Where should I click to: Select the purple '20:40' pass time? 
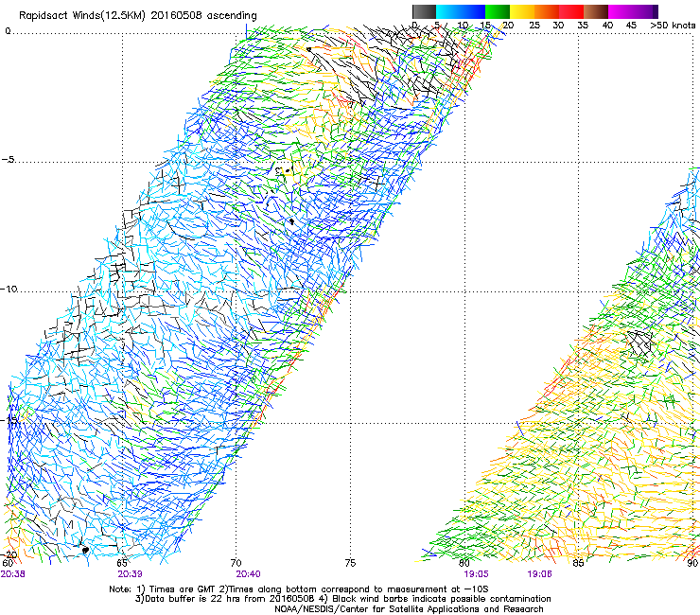[x=248, y=574]
